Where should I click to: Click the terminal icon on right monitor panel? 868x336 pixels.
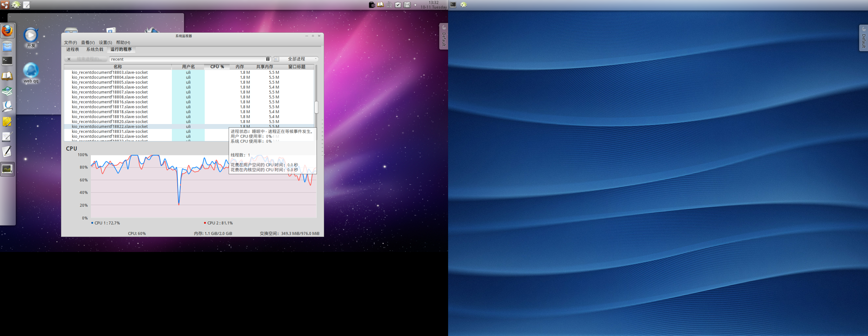[453, 5]
